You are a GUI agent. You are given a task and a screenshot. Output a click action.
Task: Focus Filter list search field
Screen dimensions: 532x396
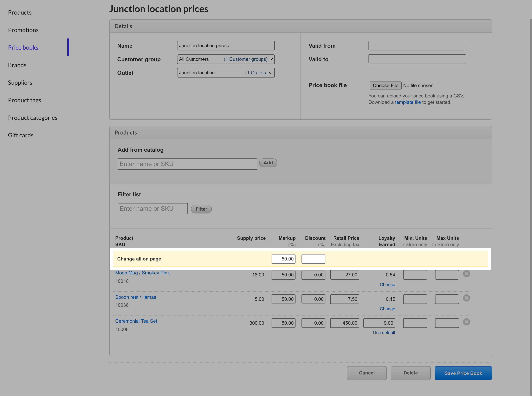(x=153, y=208)
